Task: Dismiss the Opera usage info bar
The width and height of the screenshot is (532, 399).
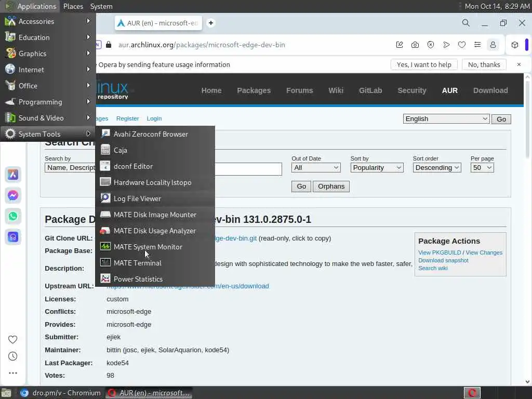Action: tap(519, 64)
